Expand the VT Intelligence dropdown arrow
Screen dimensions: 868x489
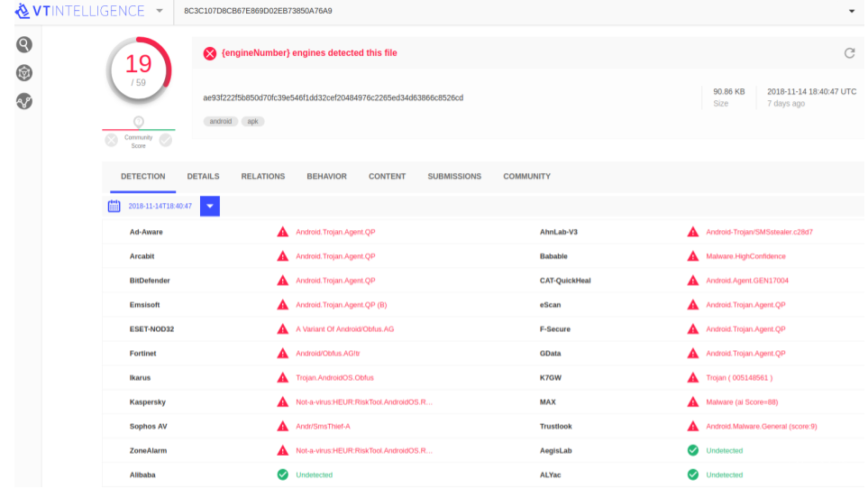click(160, 11)
